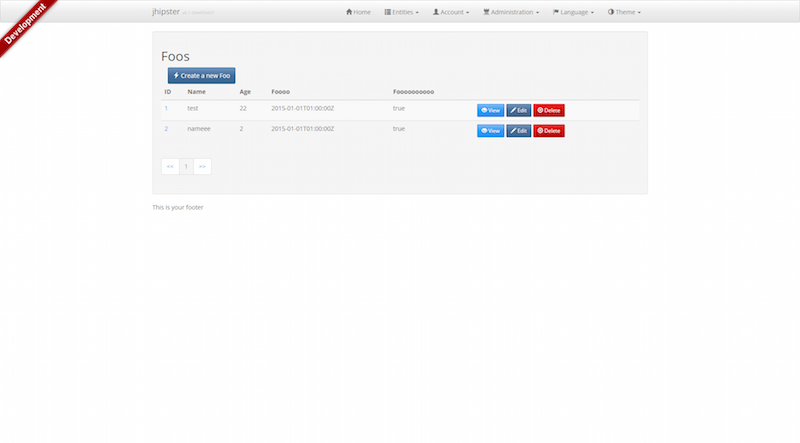Click the Development corner ribbon
This screenshot has height=443, width=800.
pyautogui.click(x=28, y=24)
